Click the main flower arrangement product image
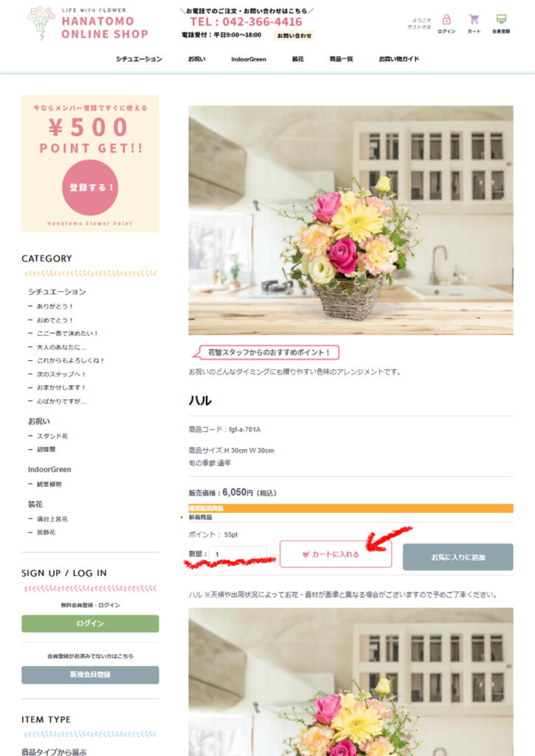535x756 pixels. tap(351, 220)
